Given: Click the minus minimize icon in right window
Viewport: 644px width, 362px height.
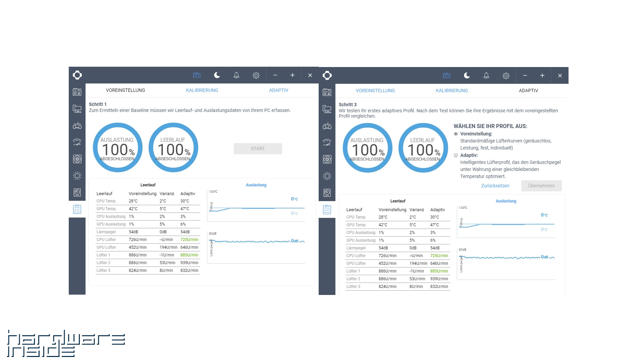Looking at the screenshot, I should coord(525,75).
